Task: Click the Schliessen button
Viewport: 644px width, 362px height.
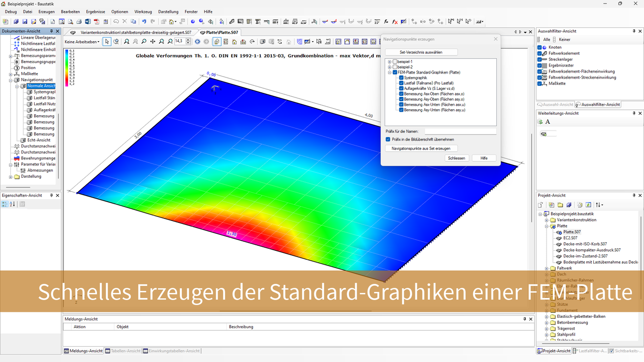Action: tap(456, 158)
